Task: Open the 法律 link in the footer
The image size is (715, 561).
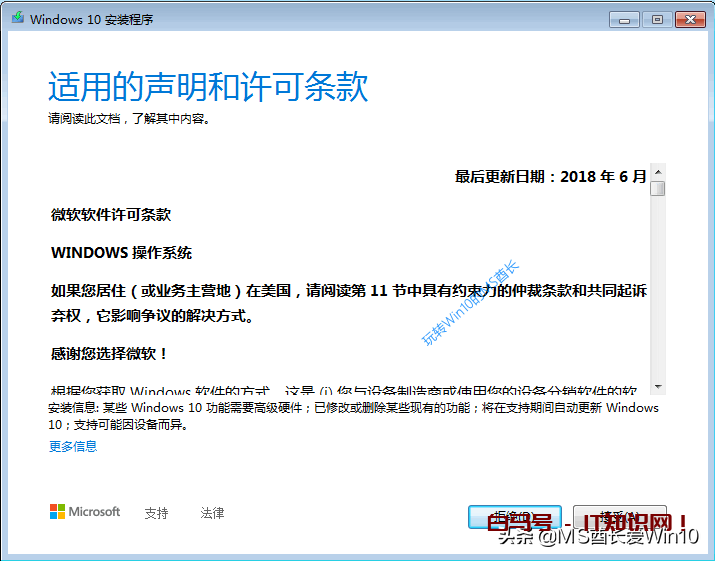Action: pos(212,513)
